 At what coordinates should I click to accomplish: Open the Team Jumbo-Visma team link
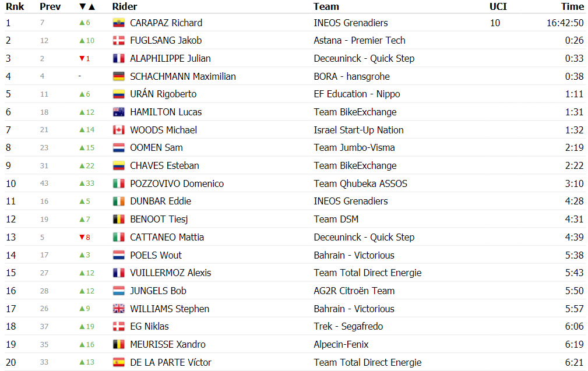click(354, 148)
